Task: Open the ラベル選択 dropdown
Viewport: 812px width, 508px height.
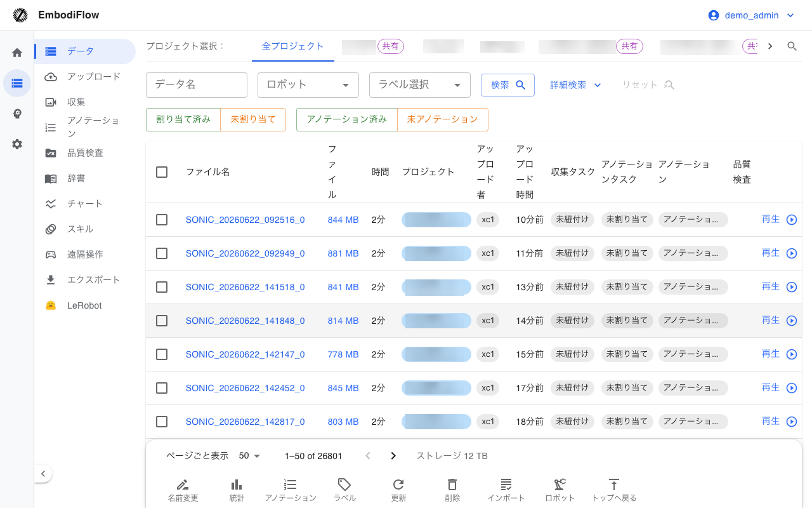Action: [420, 85]
